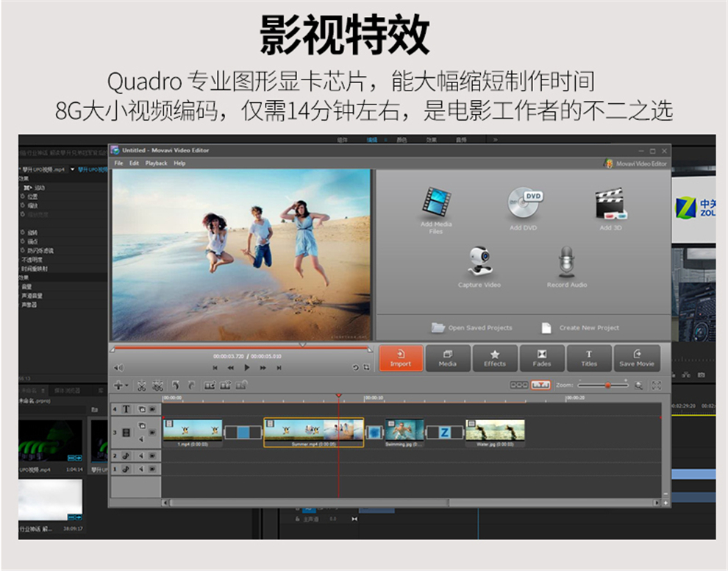Click the orange Import button
This screenshot has width=728, height=571.
pyautogui.click(x=401, y=358)
